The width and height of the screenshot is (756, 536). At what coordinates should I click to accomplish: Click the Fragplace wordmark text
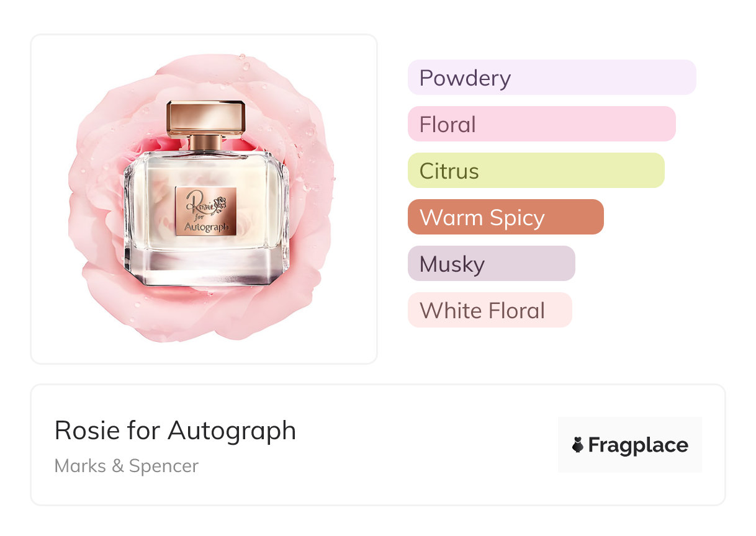(x=637, y=445)
